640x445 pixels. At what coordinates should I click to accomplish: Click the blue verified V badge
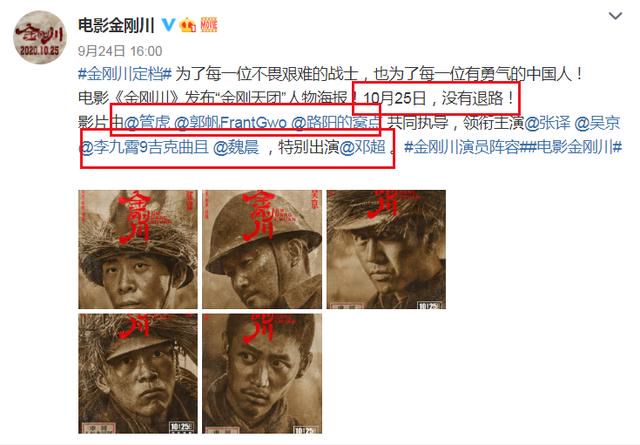pos(168,25)
